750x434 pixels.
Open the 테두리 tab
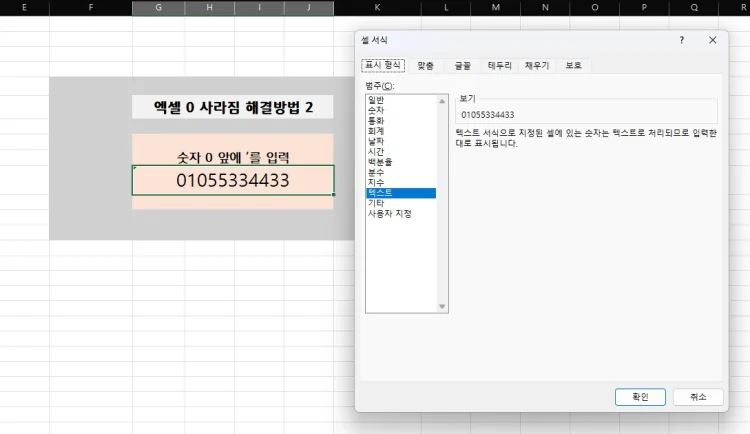(499, 66)
